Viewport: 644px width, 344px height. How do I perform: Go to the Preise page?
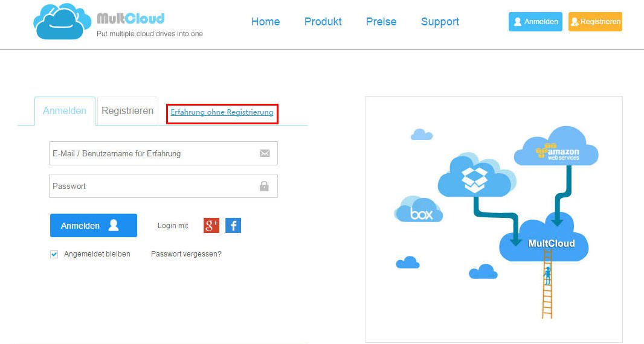[x=381, y=22]
